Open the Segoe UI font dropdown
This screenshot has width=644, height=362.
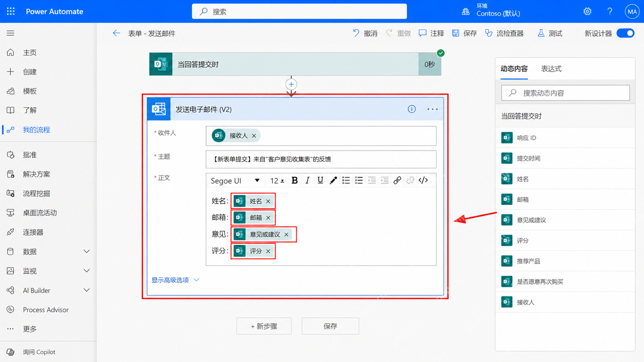(x=235, y=180)
